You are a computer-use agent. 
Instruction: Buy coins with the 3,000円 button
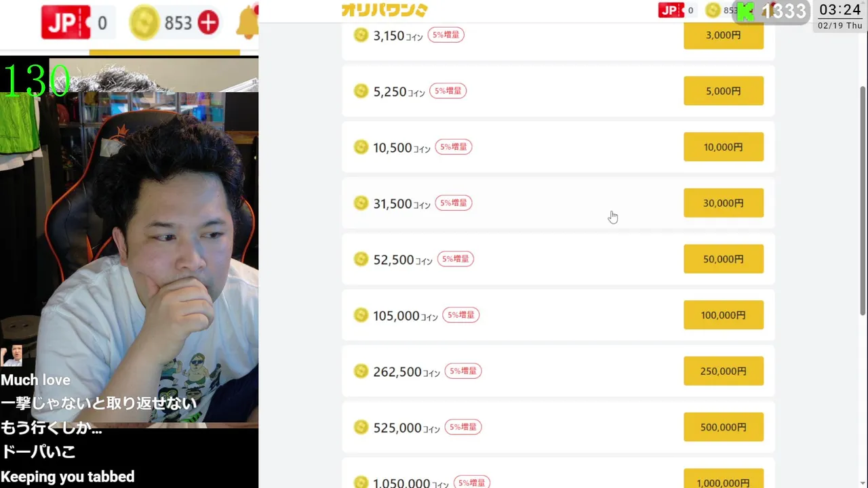click(724, 35)
